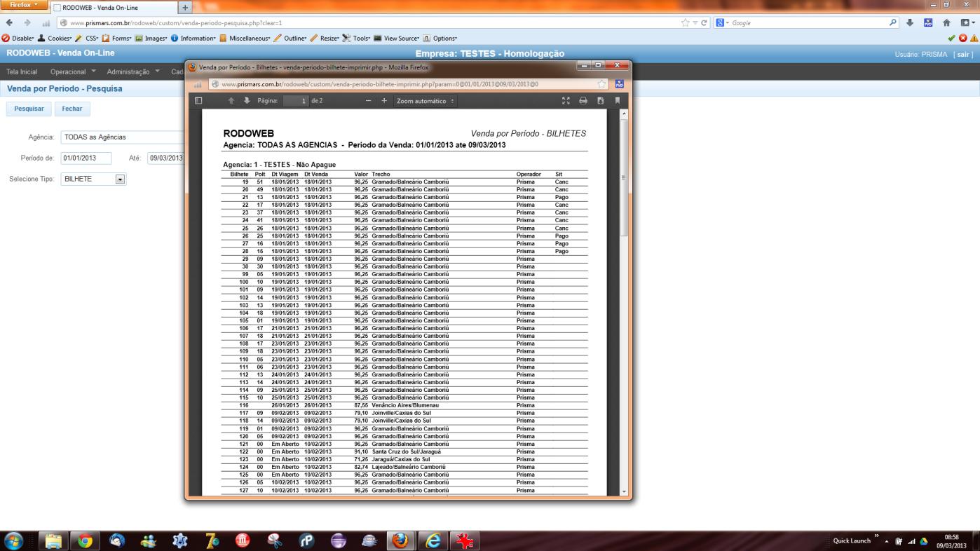Click the sair logout link
Image resolution: width=980 pixels, height=551 pixels.
(964, 54)
